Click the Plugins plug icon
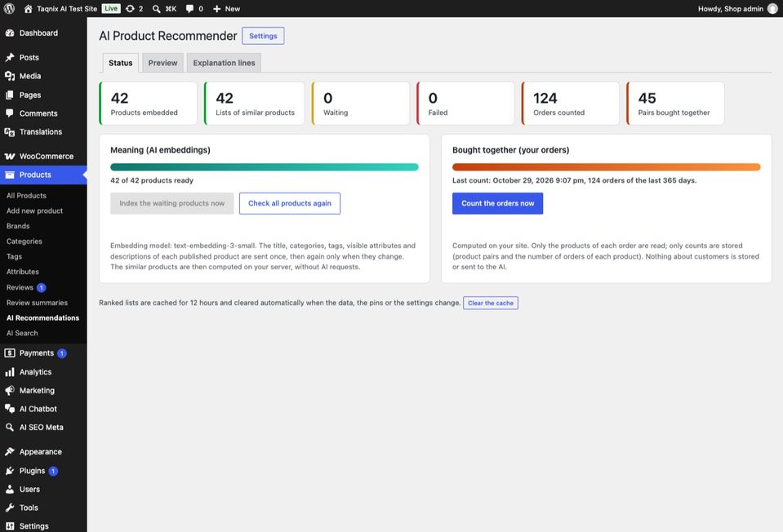783x532 pixels. click(x=10, y=471)
